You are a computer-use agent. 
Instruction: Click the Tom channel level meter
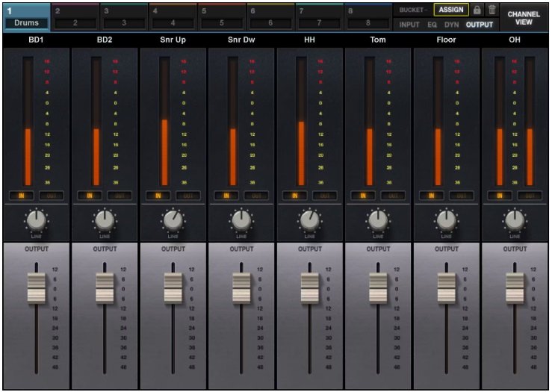coord(369,121)
